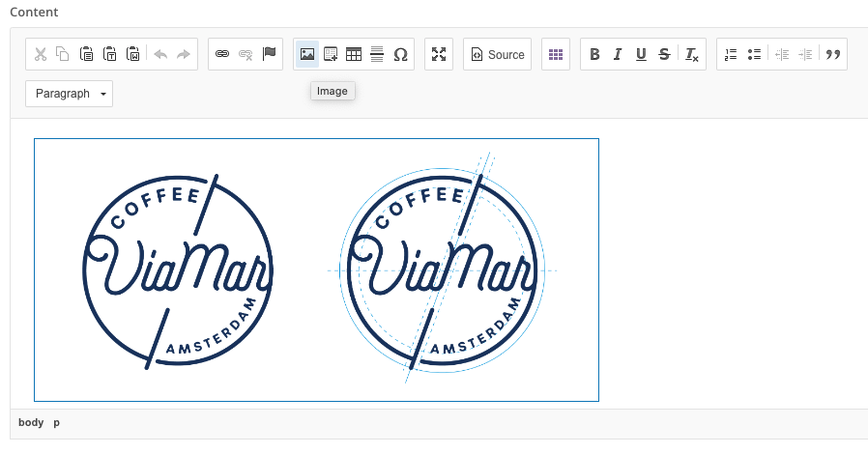Click the body element path item

pyautogui.click(x=31, y=422)
